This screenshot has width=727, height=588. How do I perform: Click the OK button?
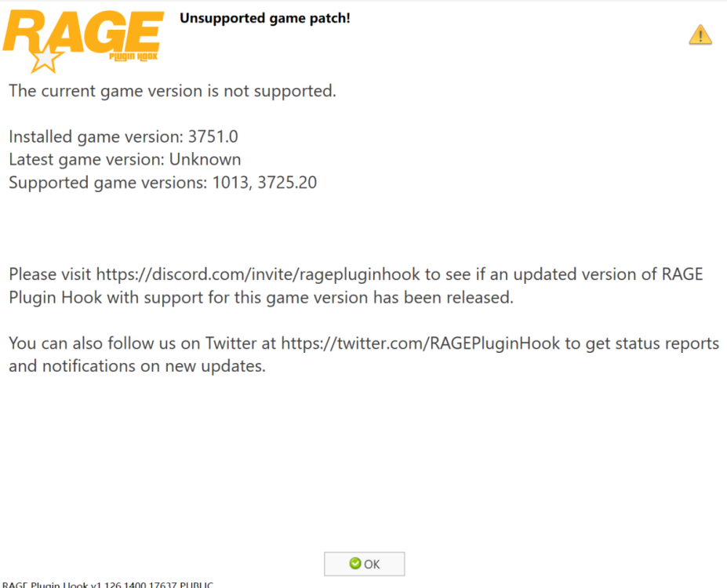point(364,564)
